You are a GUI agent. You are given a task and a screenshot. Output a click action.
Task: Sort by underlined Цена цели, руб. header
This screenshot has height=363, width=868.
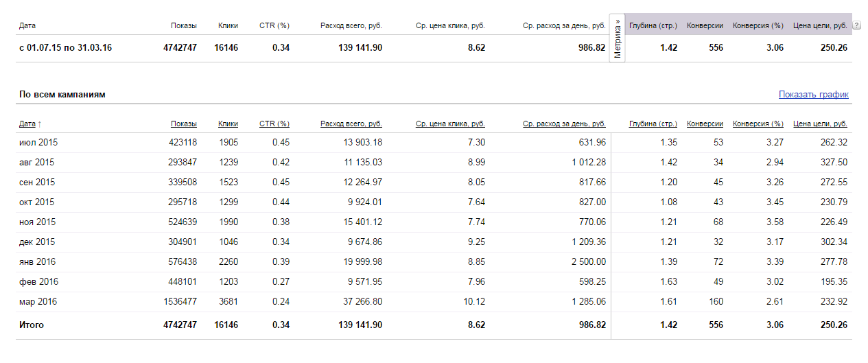[x=820, y=124]
